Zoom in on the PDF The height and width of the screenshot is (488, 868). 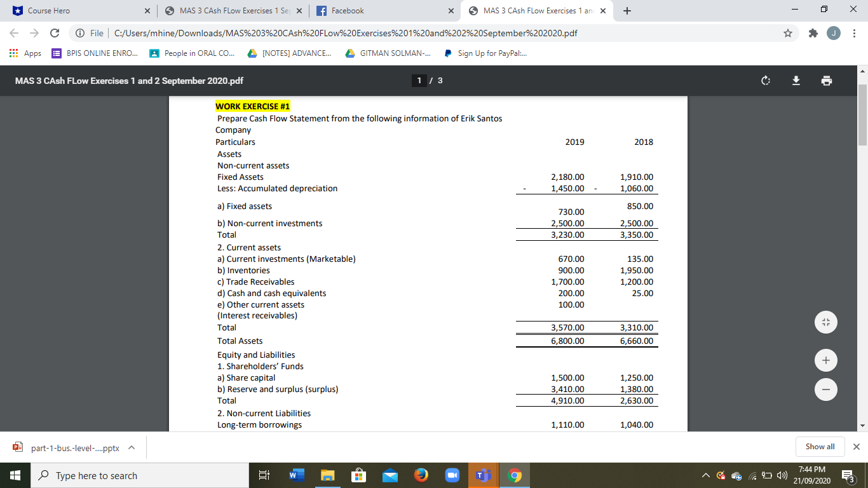point(825,360)
